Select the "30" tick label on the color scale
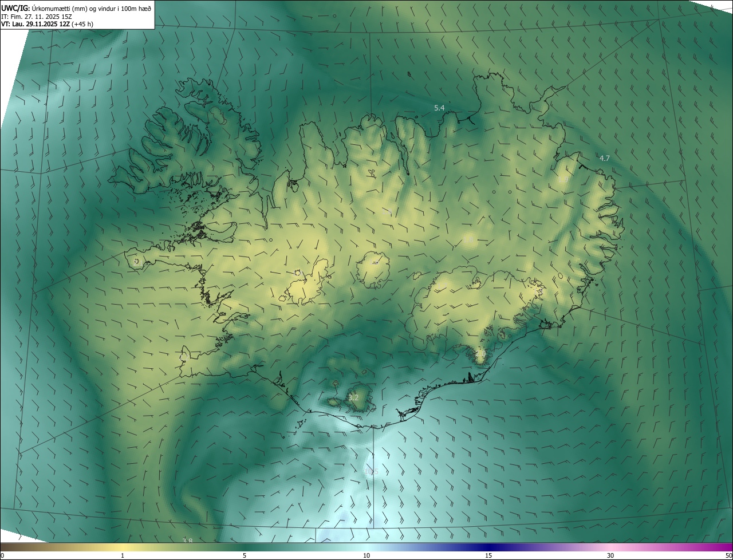 pyautogui.click(x=610, y=555)
